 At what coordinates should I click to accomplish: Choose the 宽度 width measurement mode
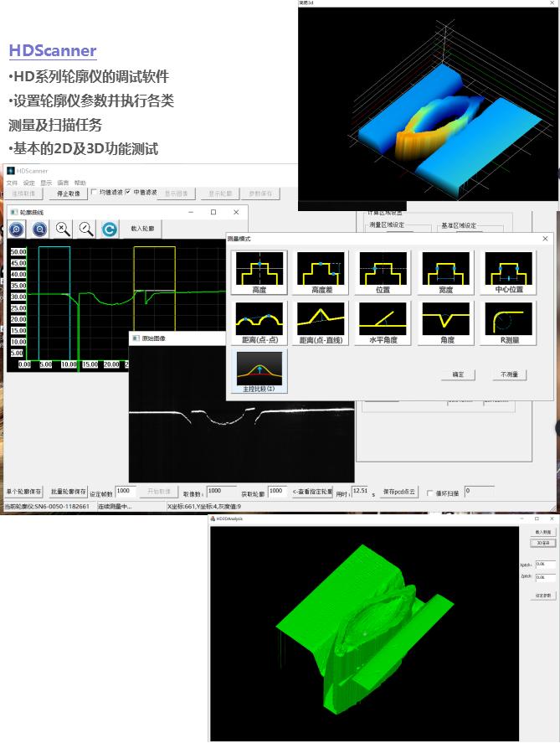click(x=446, y=272)
